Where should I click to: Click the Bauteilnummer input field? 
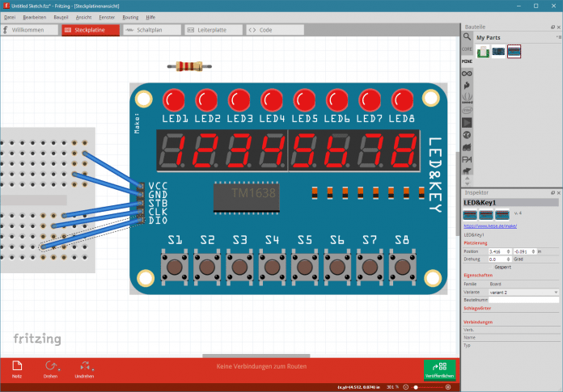(523, 300)
